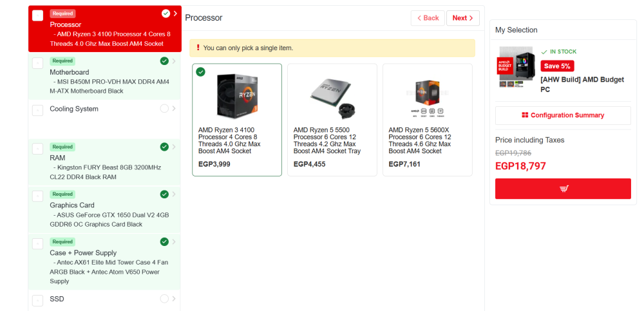Click the green checkmark on RAM row

164,147
